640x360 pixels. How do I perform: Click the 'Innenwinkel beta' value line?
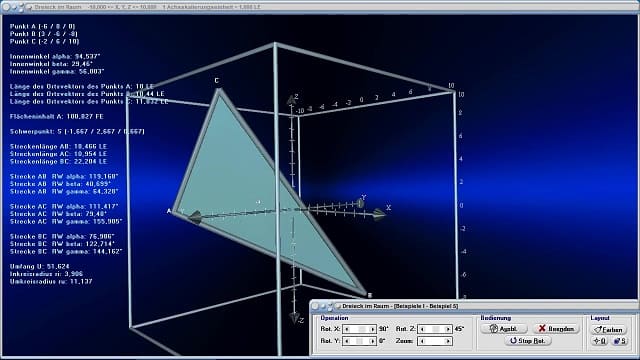pyautogui.click(x=51, y=64)
